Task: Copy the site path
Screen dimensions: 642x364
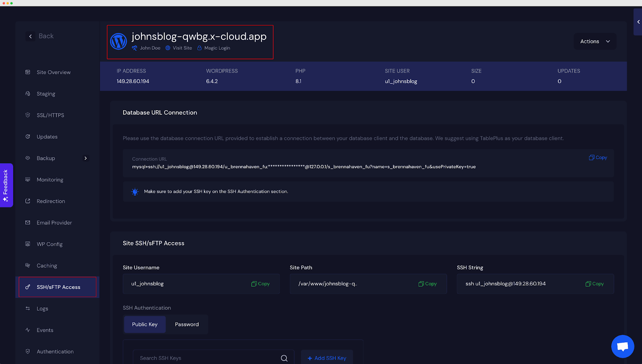Action: tap(427, 284)
